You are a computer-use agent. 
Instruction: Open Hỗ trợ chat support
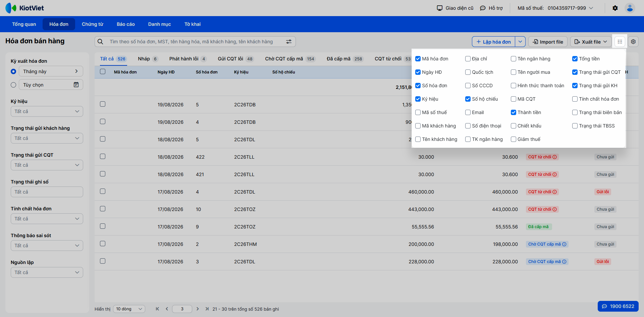tap(491, 8)
